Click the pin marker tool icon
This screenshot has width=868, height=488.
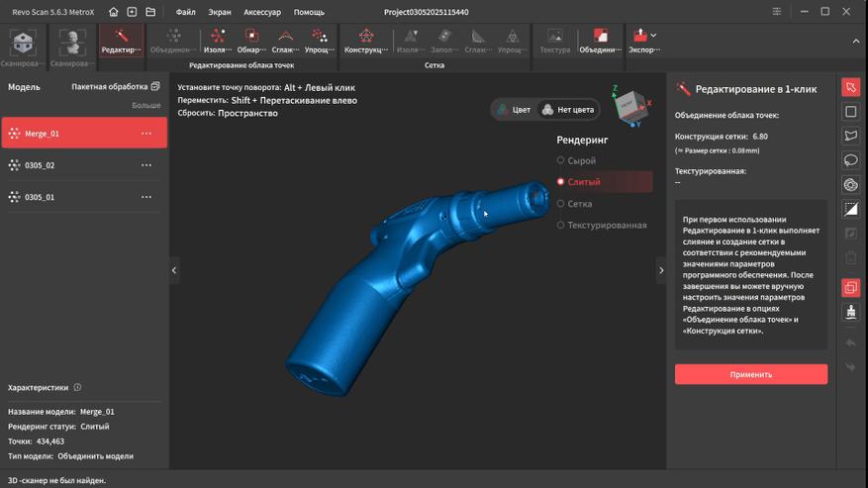pyautogui.click(x=851, y=311)
